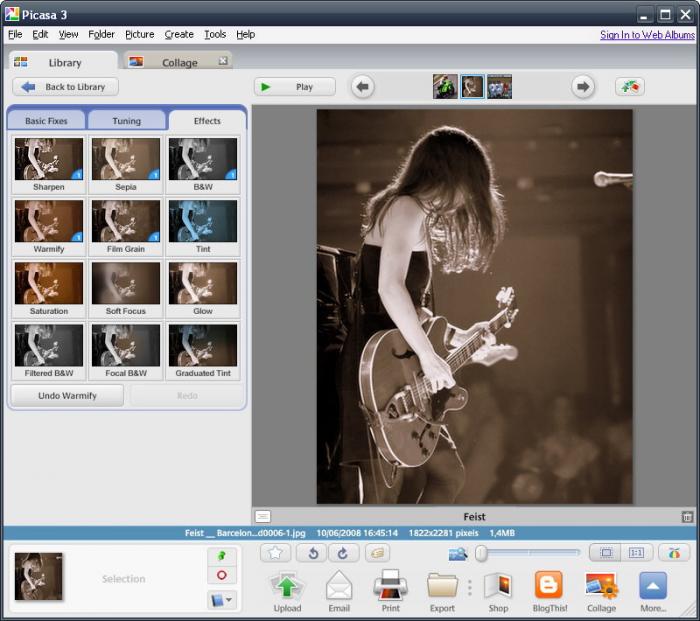Viewport: 700px width, 621px height.
Task: Click the zoom magnifier picture icon
Action: [458, 554]
